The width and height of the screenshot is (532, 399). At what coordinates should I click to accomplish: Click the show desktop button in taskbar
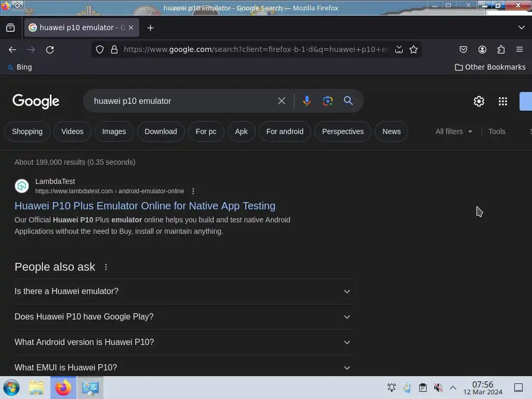(518, 388)
